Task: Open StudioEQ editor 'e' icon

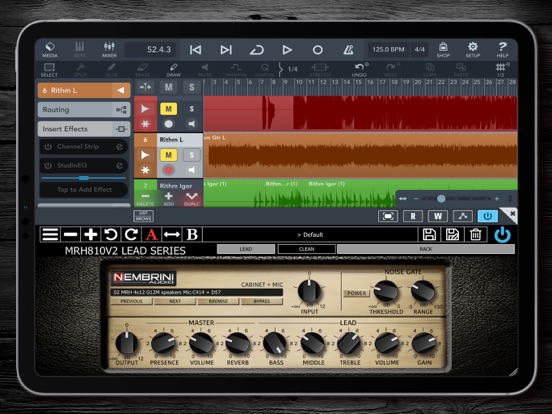Action: [120, 165]
